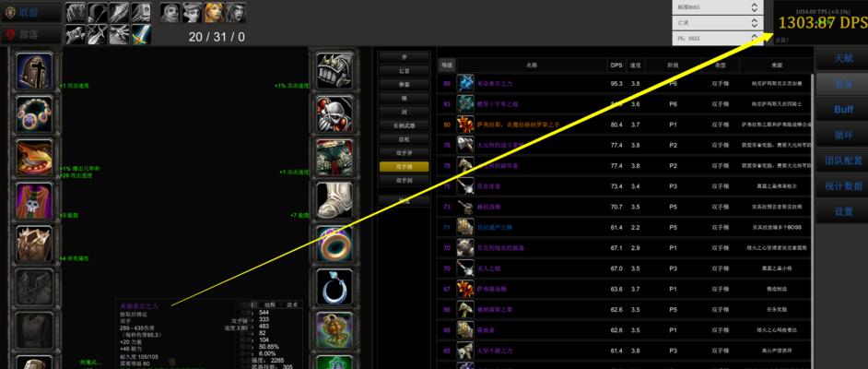Screen dimensions: 868x369
Task: Open the gauntlets slot icon
Action: point(334,71)
